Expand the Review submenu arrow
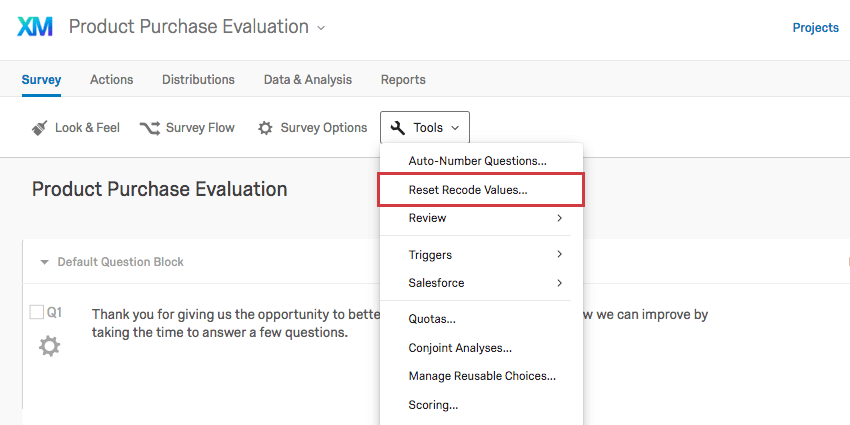850x425 pixels. (559, 218)
